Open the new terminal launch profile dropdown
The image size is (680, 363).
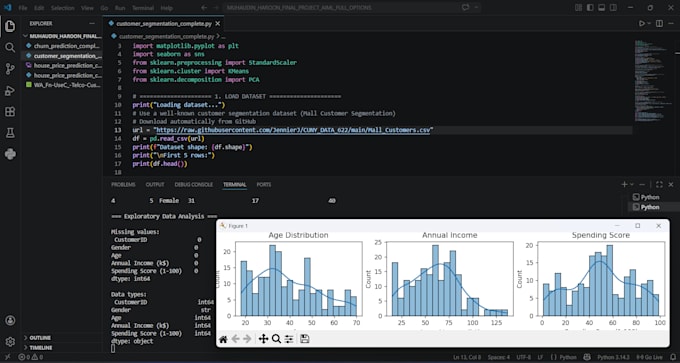click(631, 184)
